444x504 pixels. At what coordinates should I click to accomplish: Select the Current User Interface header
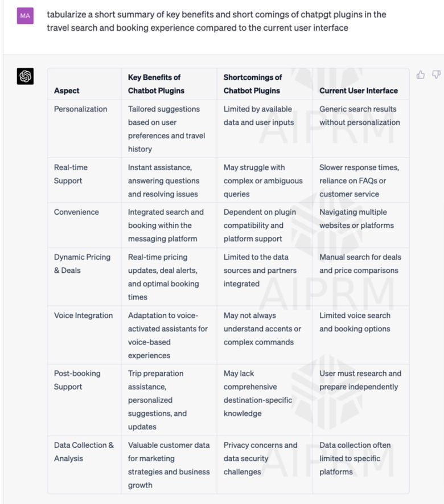pyautogui.click(x=359, y=91)
